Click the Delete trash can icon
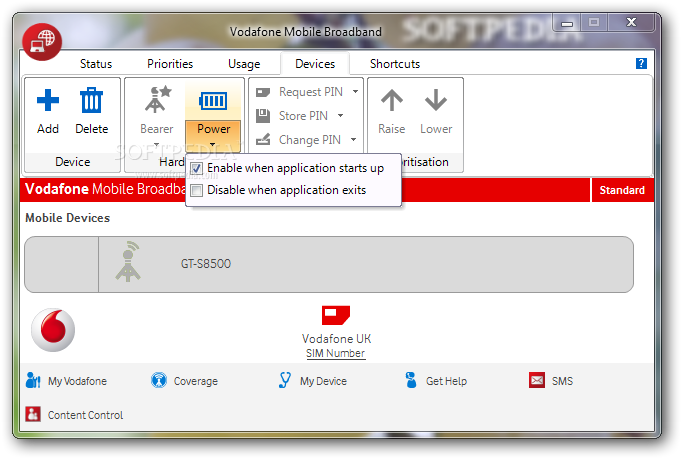 91,101
